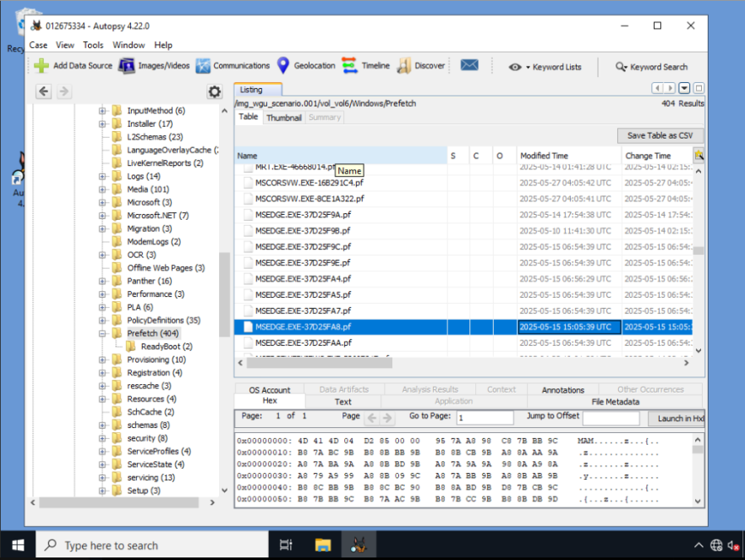Launch the Timeline viewer
The image size is (745, 560).
[x=366, y=66]
